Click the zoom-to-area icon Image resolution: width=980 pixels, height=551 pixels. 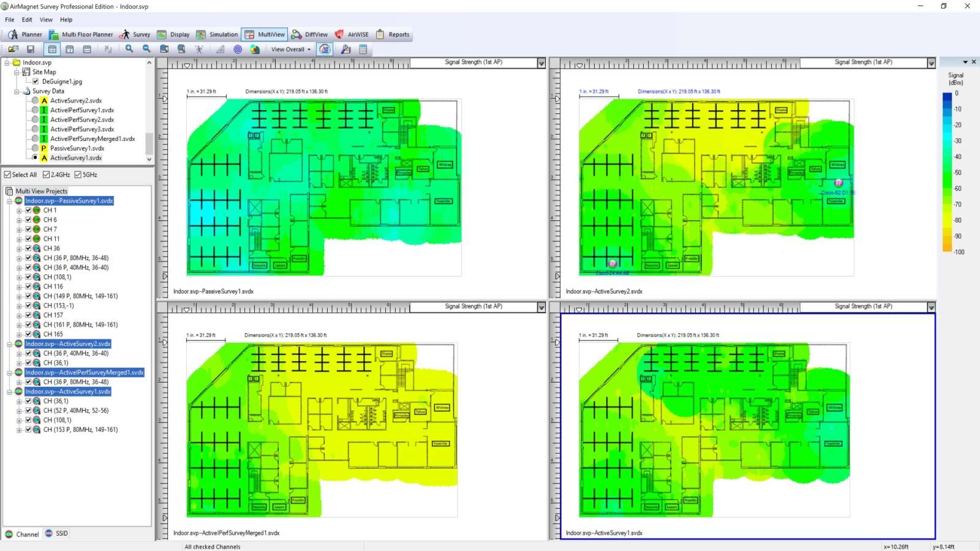click(181, 49)
